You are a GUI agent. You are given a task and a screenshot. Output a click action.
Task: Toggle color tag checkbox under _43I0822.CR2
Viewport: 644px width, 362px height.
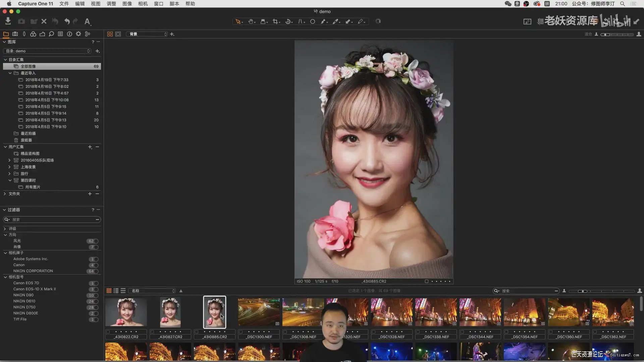108,332
